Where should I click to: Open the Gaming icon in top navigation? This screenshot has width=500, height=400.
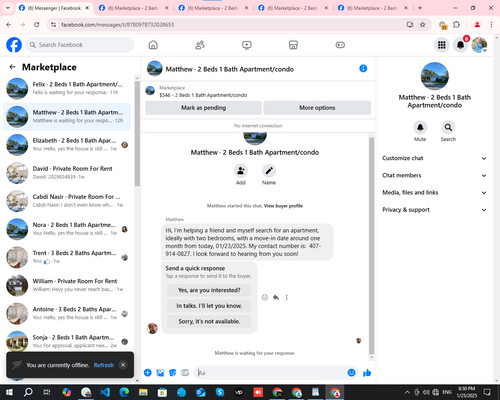(340, 45)
